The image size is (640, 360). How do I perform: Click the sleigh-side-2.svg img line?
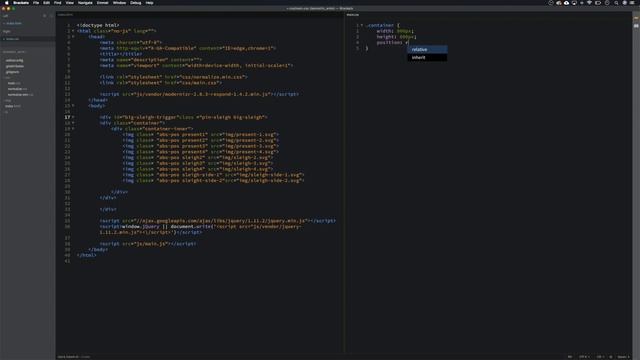click(x=213, y=180)
